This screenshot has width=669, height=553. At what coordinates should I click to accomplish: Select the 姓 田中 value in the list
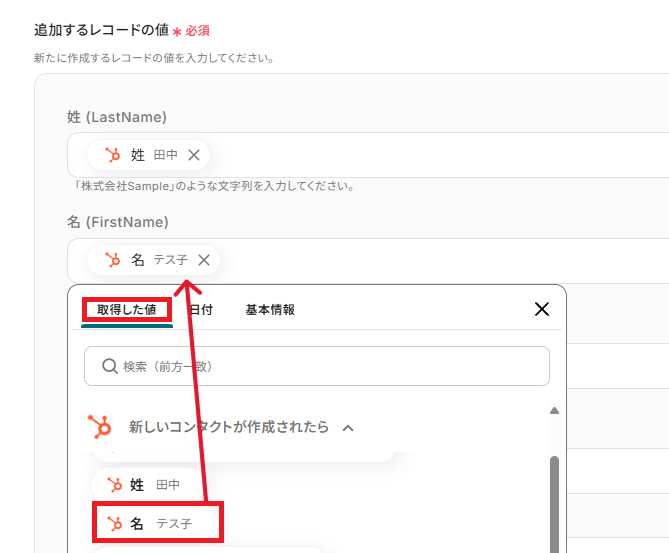[148, 485]
